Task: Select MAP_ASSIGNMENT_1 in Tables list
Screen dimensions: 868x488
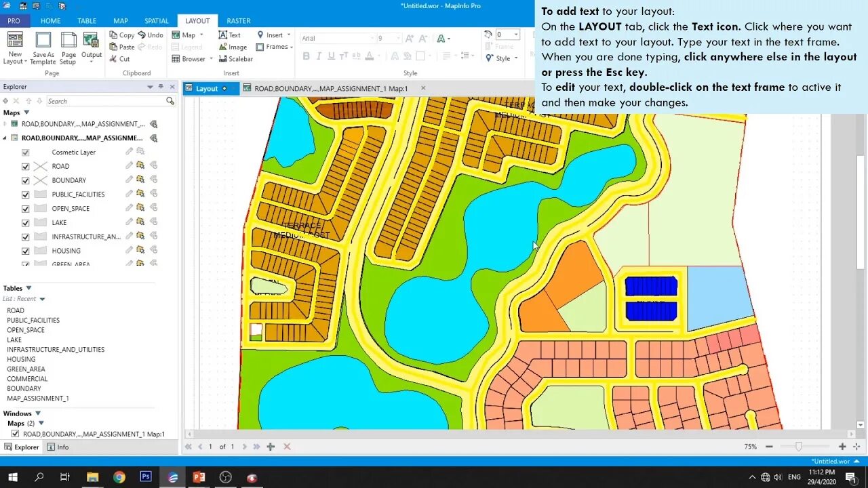Action: (38, 399)
